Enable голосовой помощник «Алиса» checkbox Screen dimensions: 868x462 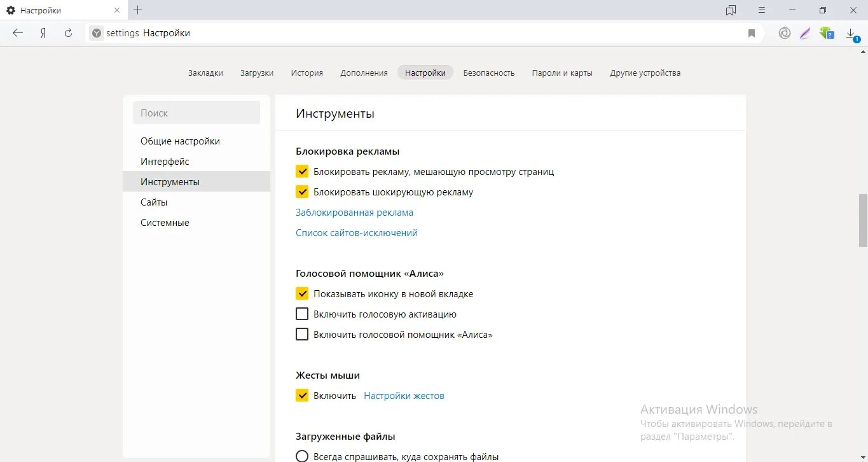[302, 335]
